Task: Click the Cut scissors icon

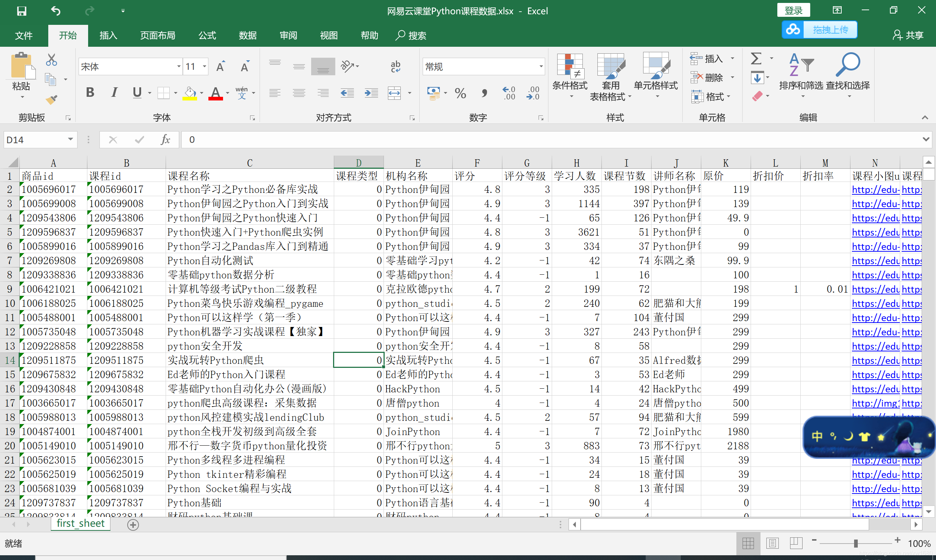Action: tap(51, 60)
